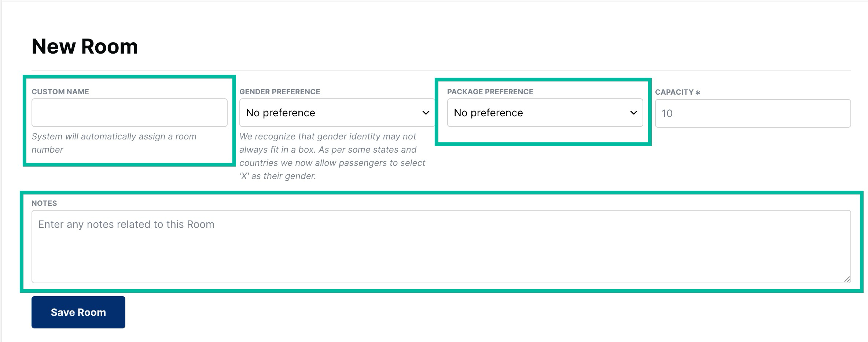
Task: Open the Gender Preference dropdown
Action: pos(336,113)
